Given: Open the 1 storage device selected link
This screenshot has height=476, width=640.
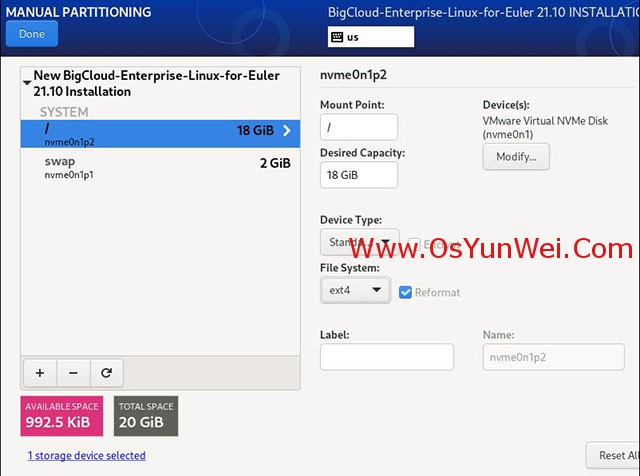Looking at the screenshot, I should [87, 456].
